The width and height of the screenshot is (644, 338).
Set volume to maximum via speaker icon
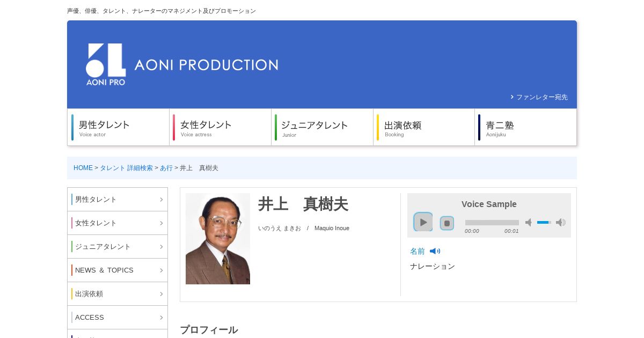[561, 222]
